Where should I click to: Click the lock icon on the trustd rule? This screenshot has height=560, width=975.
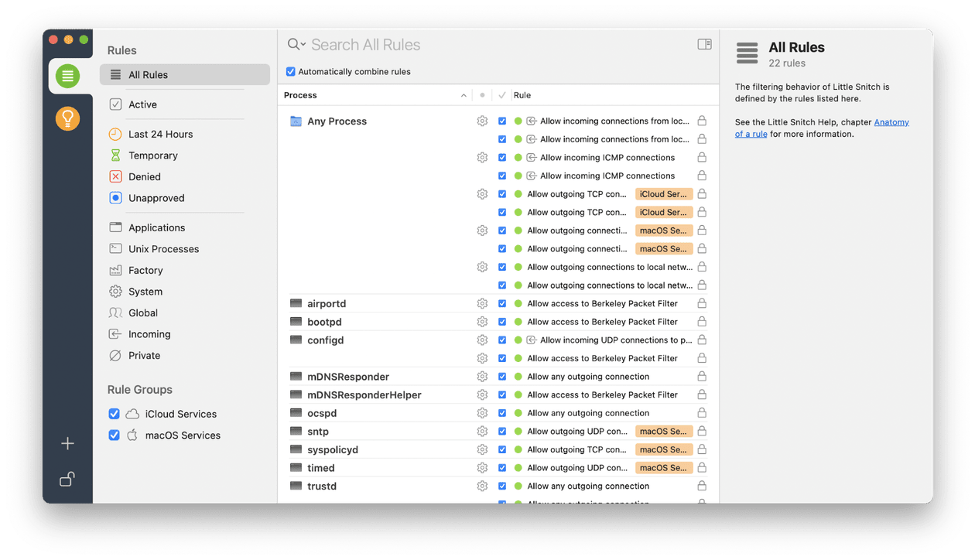pos(702,486)
